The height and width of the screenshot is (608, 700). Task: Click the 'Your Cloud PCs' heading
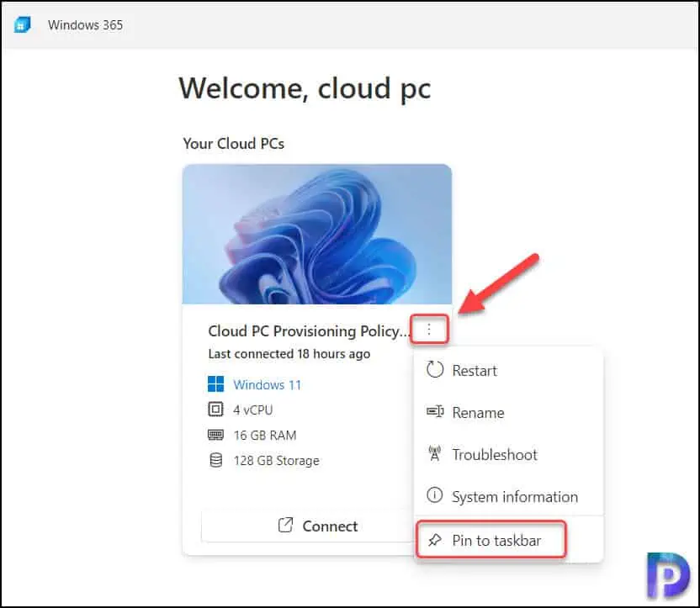click(x=234, y=144)
